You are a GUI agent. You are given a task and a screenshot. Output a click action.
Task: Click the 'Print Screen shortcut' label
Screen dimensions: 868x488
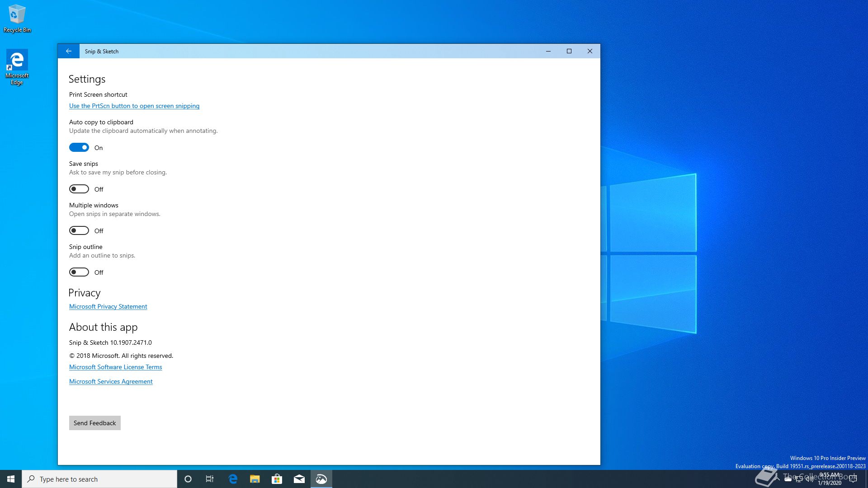click(x=98, y=94)
